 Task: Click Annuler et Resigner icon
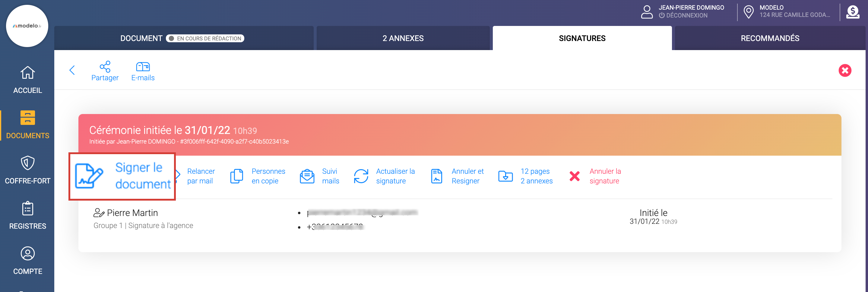(x=436, y=176)
